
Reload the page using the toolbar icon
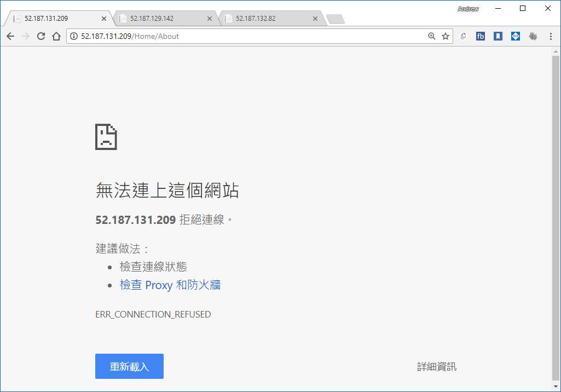41,36
